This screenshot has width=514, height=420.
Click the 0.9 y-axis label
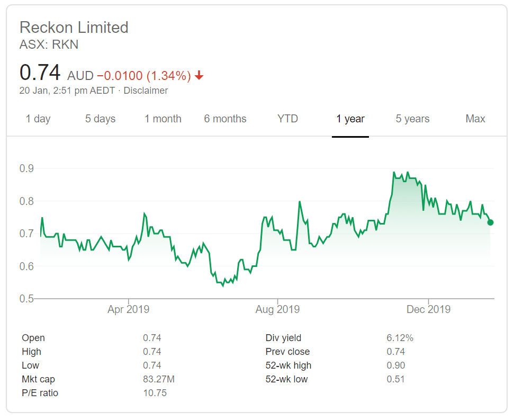(26, 168)
